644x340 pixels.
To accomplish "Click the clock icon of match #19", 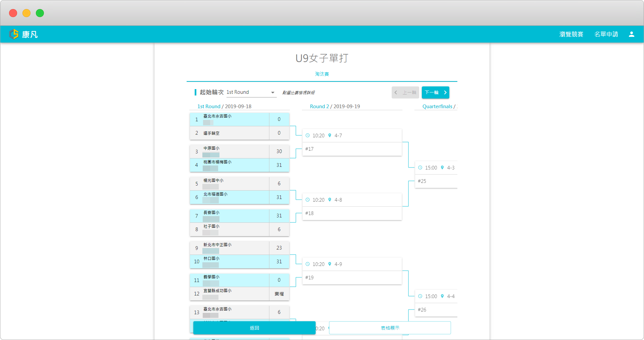I will 308,264.
